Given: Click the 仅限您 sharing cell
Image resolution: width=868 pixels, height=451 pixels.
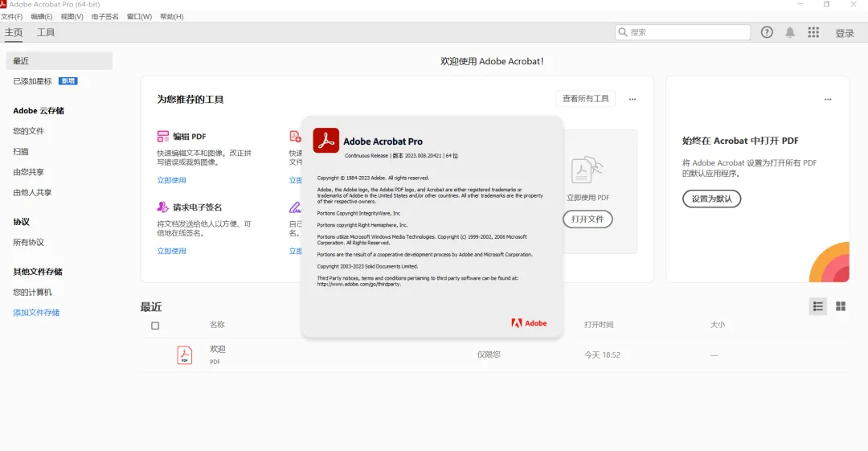Looking at the screenshot, I should [489, 355].
